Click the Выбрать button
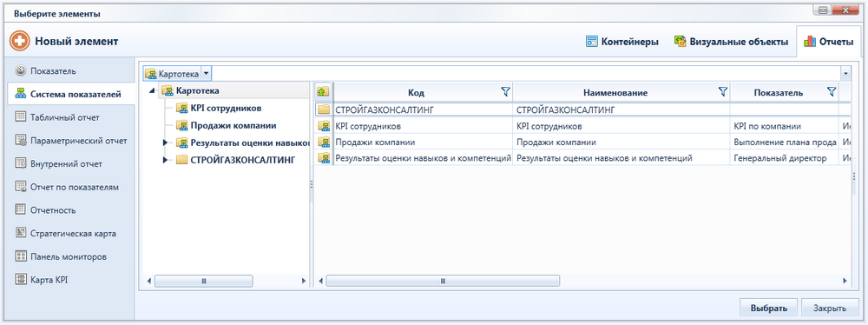Image resolution: width=868 pixels, height=325 pixels. pyautogui.click(x=768, y=308)
